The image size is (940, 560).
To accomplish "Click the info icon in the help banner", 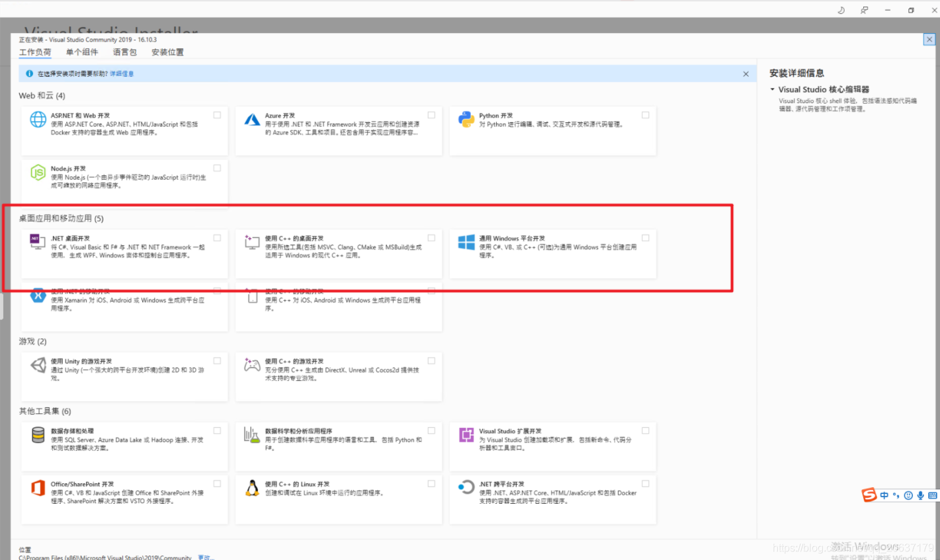I will 29,73.
